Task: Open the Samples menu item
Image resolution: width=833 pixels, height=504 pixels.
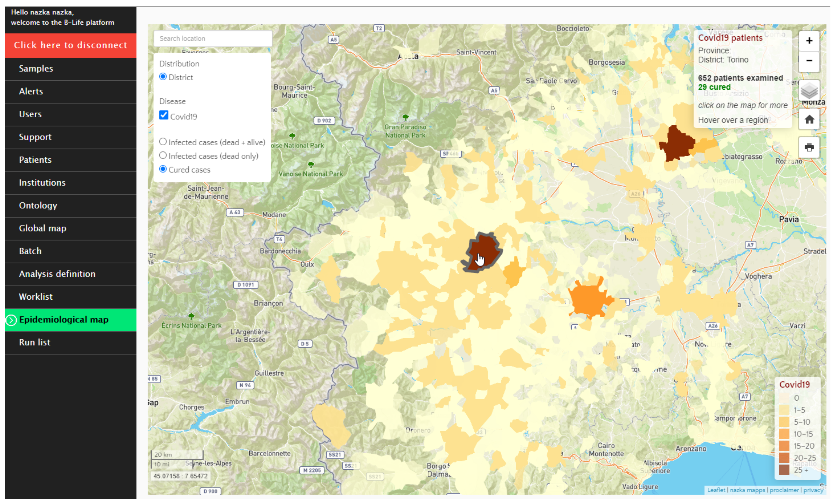Action: pos(36,69)
